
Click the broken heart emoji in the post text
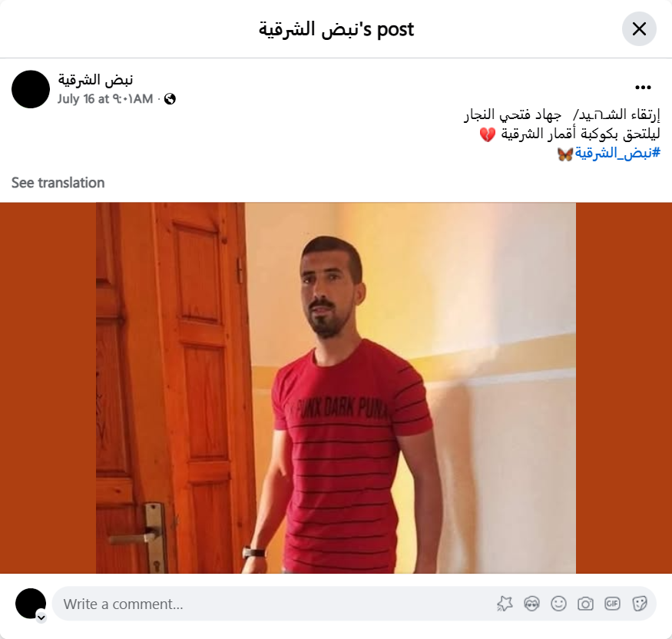coord(487,134)
